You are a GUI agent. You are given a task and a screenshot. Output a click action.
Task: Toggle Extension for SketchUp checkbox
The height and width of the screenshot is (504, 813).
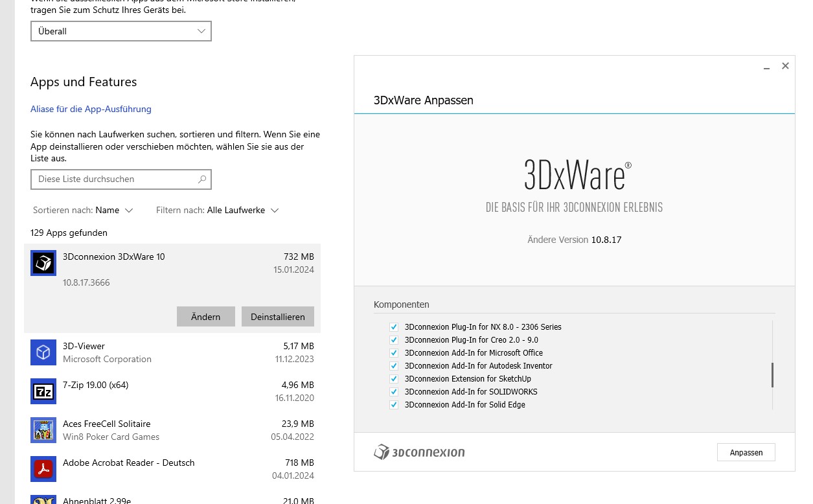[393, 379]
